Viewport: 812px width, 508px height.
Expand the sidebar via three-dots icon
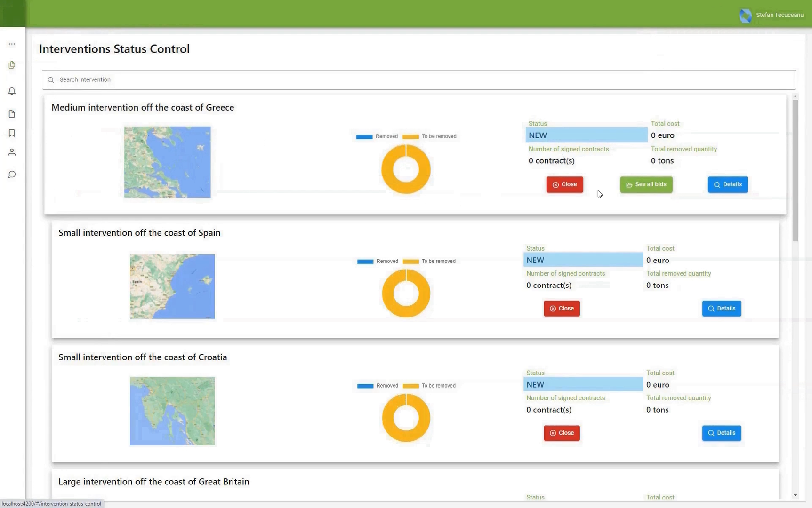(12, 44)
